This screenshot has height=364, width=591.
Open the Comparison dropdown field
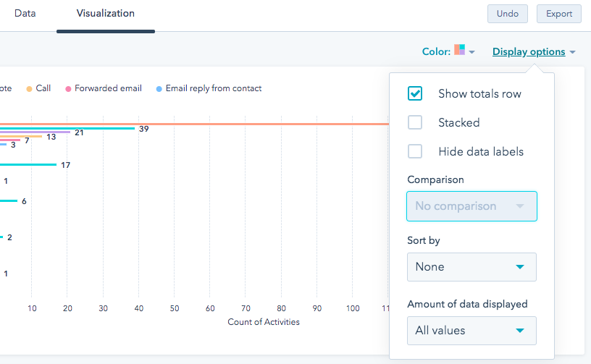click(x=471, y=206)
